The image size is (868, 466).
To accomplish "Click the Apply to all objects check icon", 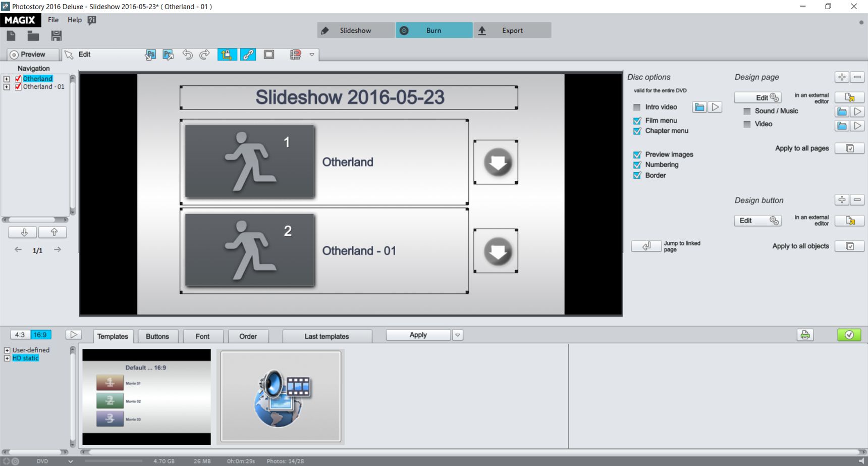I will pos(850,246).
